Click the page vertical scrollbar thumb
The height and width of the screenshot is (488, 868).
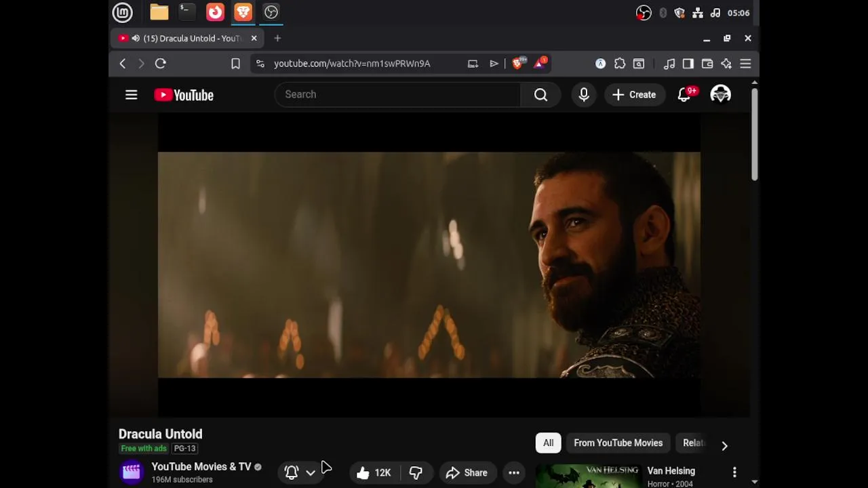754,134
